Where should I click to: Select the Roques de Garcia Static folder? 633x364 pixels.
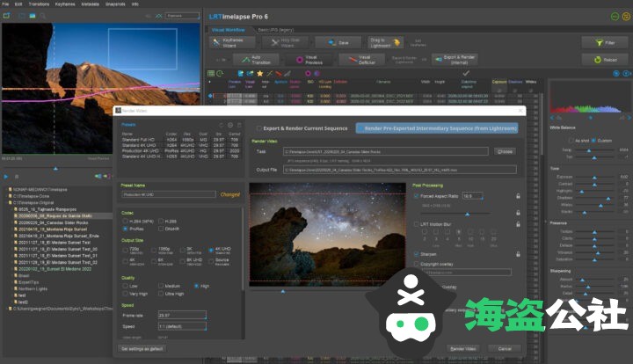coord(55,216)
